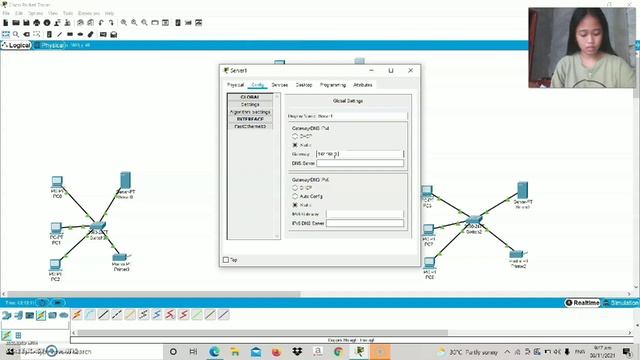
Task: Select DHCP radio under IPv6 Gateway/DNS
Action: (x=295, y=188)
